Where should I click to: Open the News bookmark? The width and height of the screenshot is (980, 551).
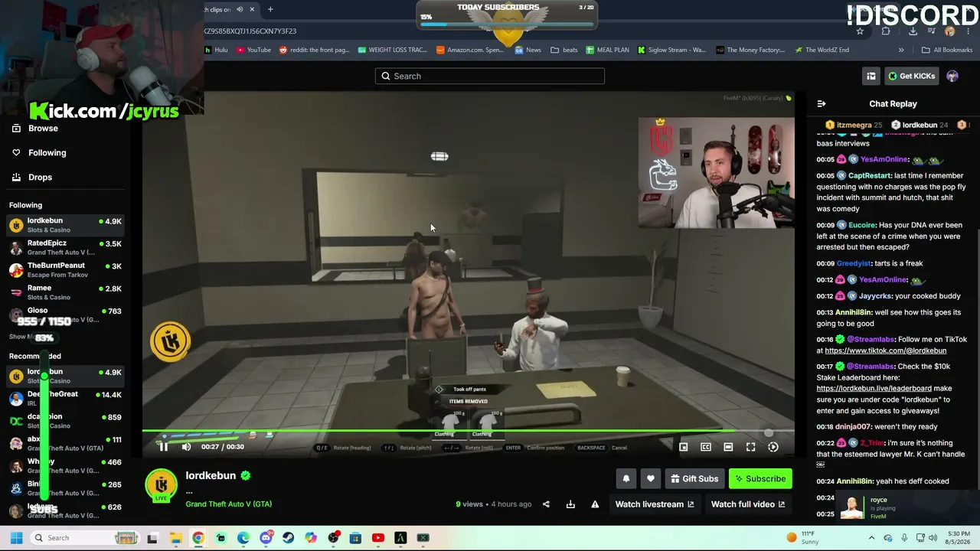[x=528, y=50]
